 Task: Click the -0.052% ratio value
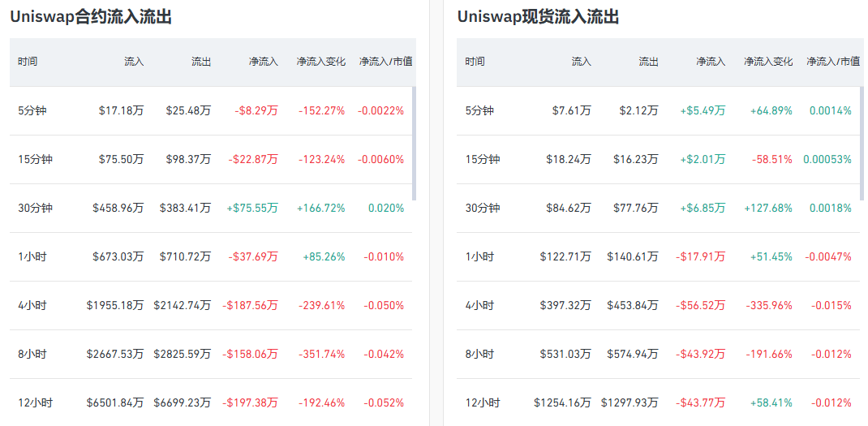[384, 403]
